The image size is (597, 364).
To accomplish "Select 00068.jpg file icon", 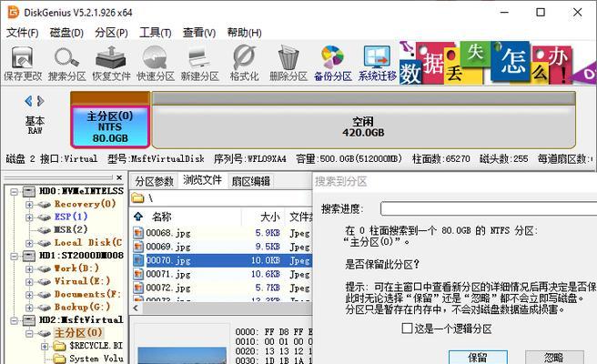I will click(138, 233).
